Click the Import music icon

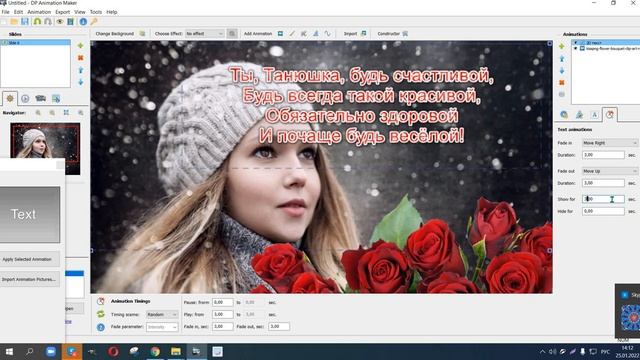pos(363,33)
